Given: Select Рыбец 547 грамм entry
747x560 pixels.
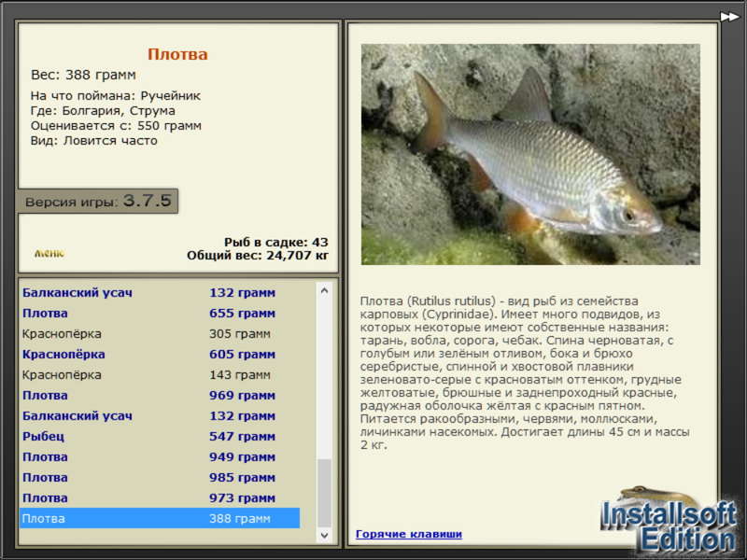Looking at the screenshot, I should [x=160, y=436].
